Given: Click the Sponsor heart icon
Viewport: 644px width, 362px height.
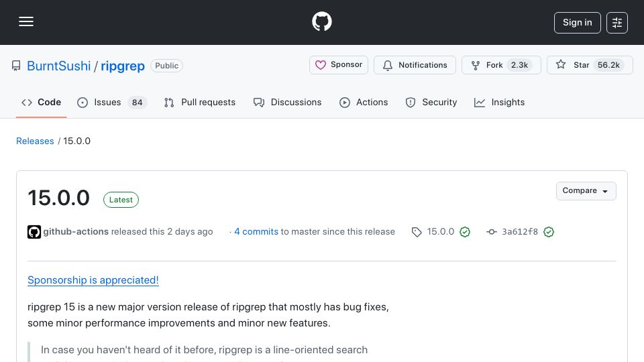Looking at the screenshot, I should [x=321, y=65].
